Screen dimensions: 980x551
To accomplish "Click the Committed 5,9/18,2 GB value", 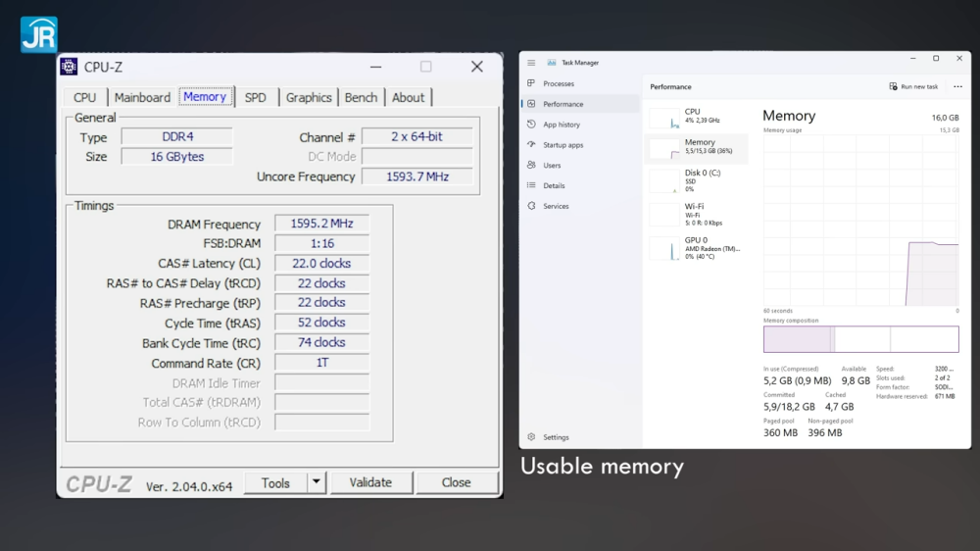I will 789,407.
